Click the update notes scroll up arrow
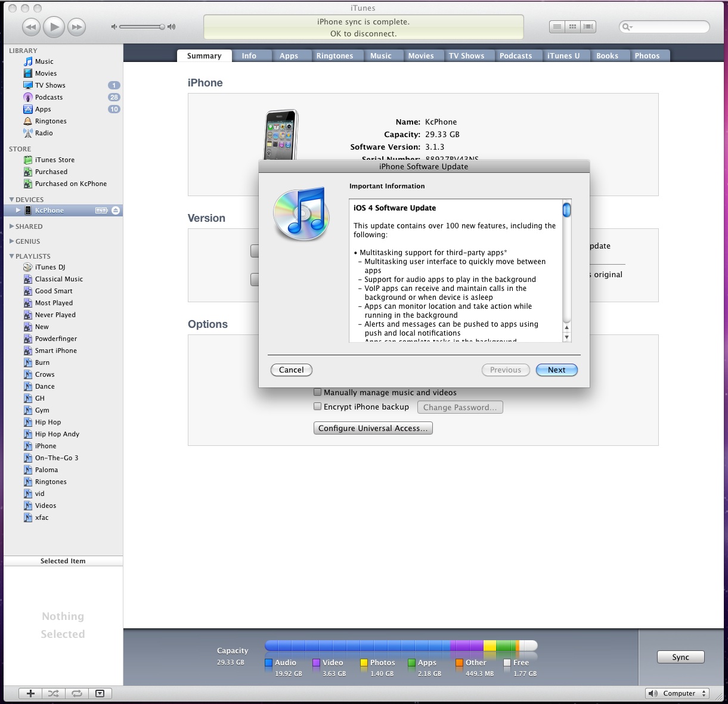Screen dimensions: 728x704 click(567, 328)
